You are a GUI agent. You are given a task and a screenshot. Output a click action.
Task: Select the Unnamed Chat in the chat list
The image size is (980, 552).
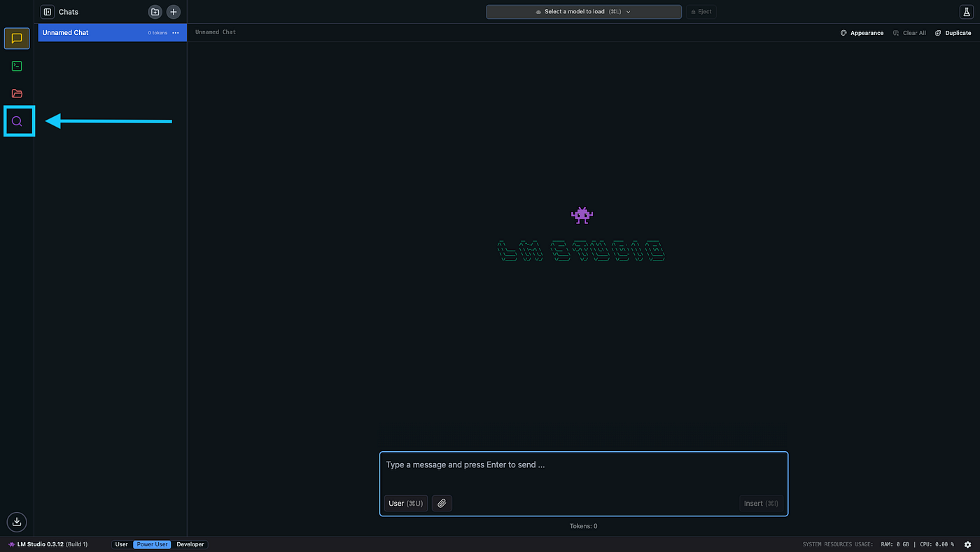(113, 33)
